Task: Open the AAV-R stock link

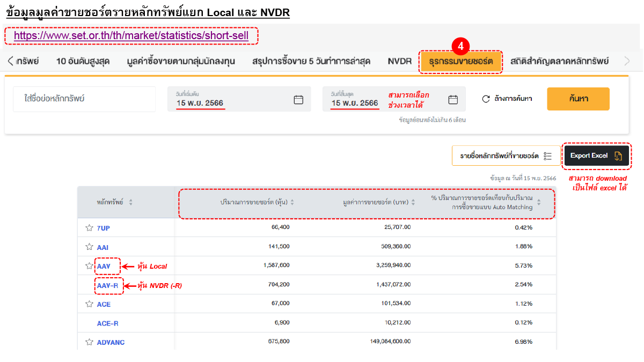Action: [x=108, y=286]
